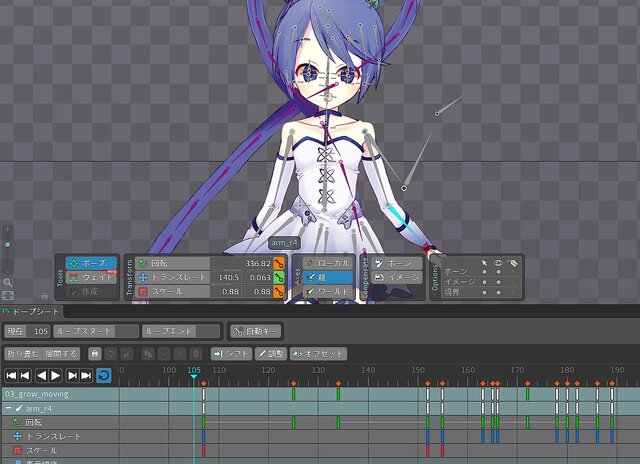Open the ドープシート dopesheet tab
640x464 pixels.
pyautogui.click(x=31, y=312)
